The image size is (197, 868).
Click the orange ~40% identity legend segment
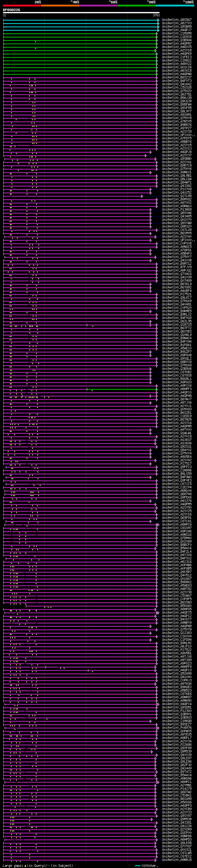pos(60,6)
